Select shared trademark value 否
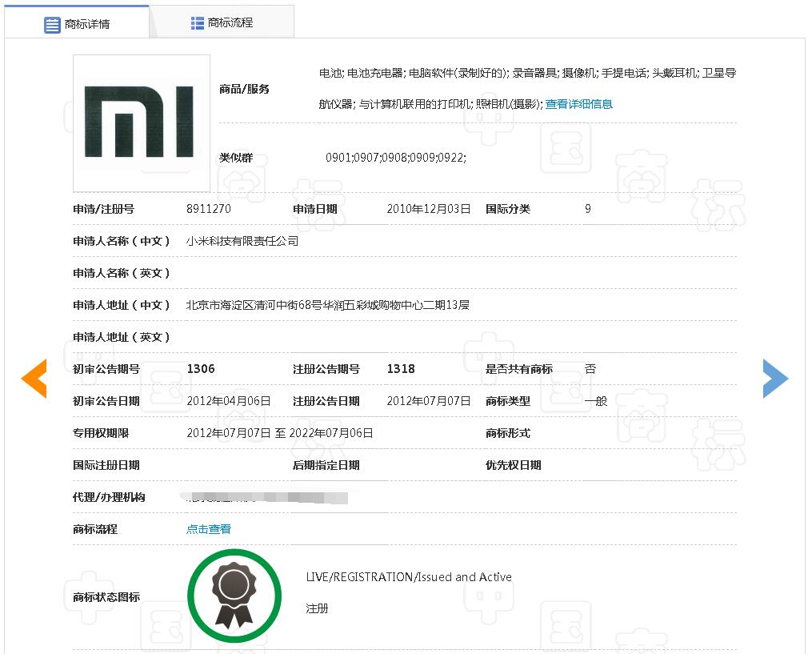This screenshot has width=812, height=654. [x=590, y=369]
